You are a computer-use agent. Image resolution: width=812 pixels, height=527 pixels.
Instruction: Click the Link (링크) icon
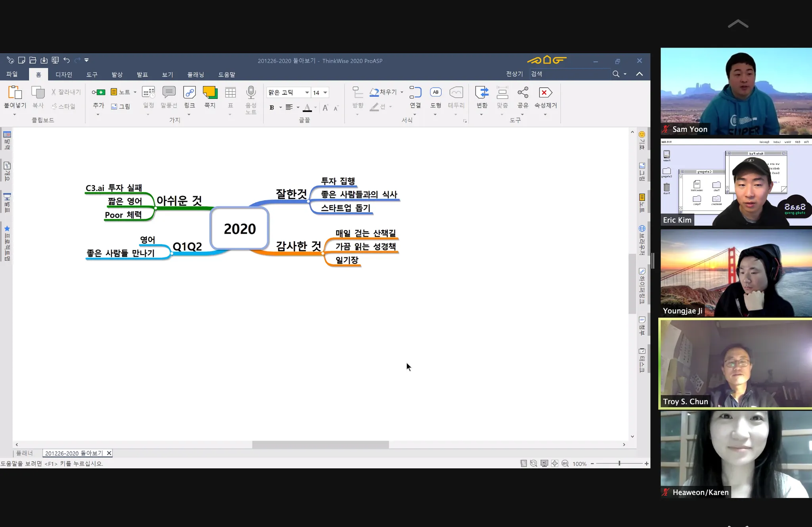tap(189, 93)
